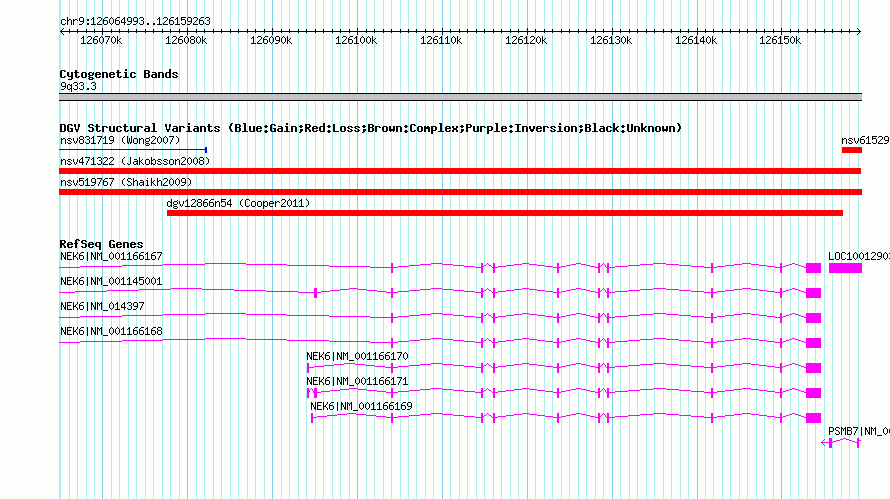Select NEK6|NM_001166169 transcript label

[361, 406]
